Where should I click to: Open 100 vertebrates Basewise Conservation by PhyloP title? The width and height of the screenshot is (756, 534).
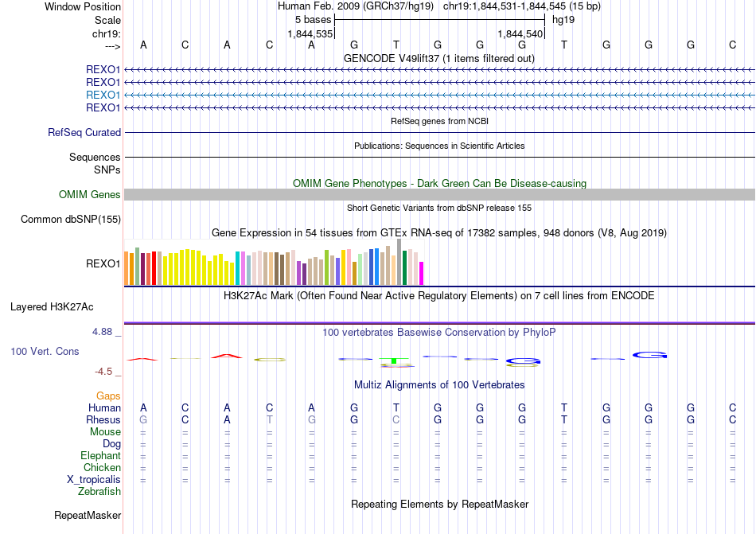coord(438,332)
